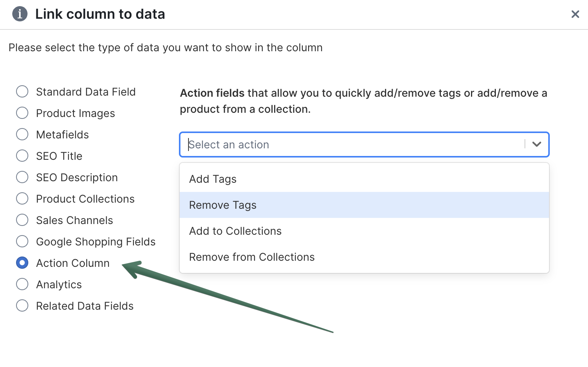The image size is (588, 367).
Task: Select Related Data Fields option
Action: (22, 305)
